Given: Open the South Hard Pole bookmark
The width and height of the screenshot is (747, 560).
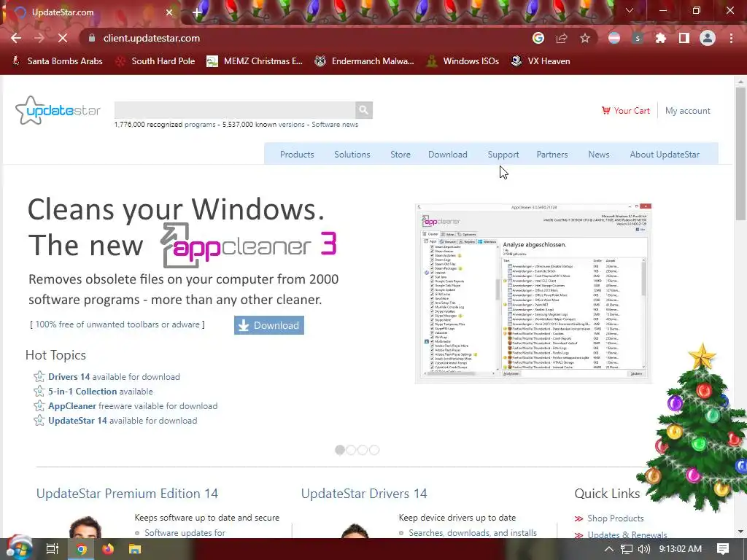Looking at the screenshot, I should pyautogui.click(x=155, y=61).
